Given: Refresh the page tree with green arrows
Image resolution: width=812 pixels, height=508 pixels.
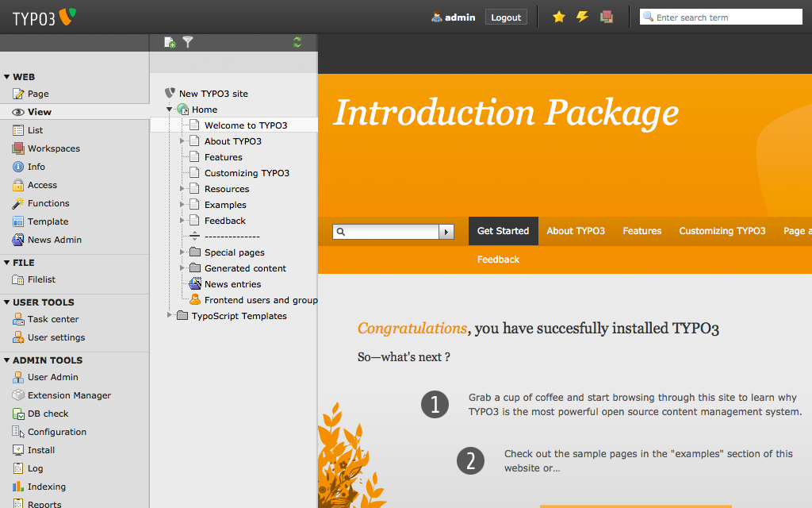Looking at the screenshot, I should tap(297, 42).
